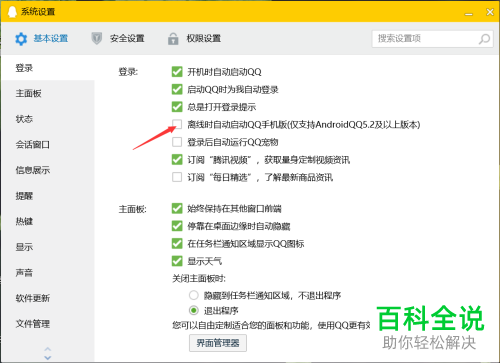The height and width of the screenshot is (363, 500).
Task: Close the 系统设置 window
Action: click(x=490, y=12)
